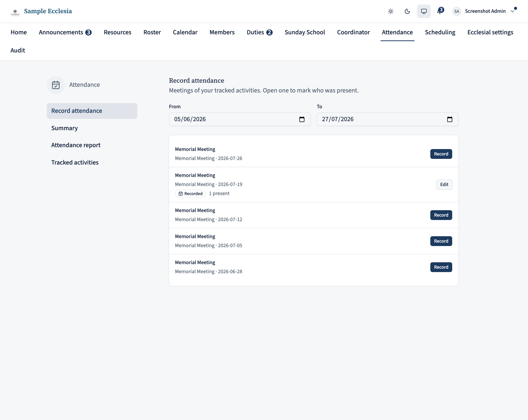Screen dimensions: 528x420
Task: Open notifications bell icon
Action: 440,11
